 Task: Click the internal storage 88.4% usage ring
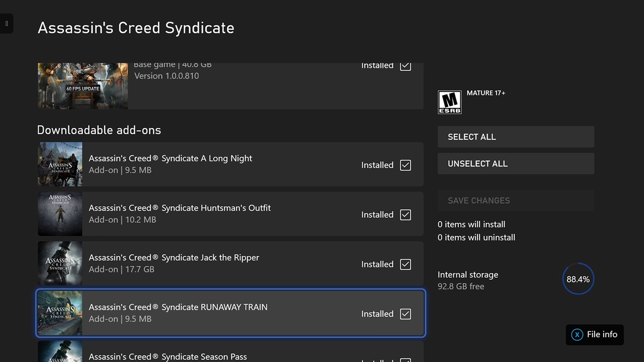[x=578, y=279]
